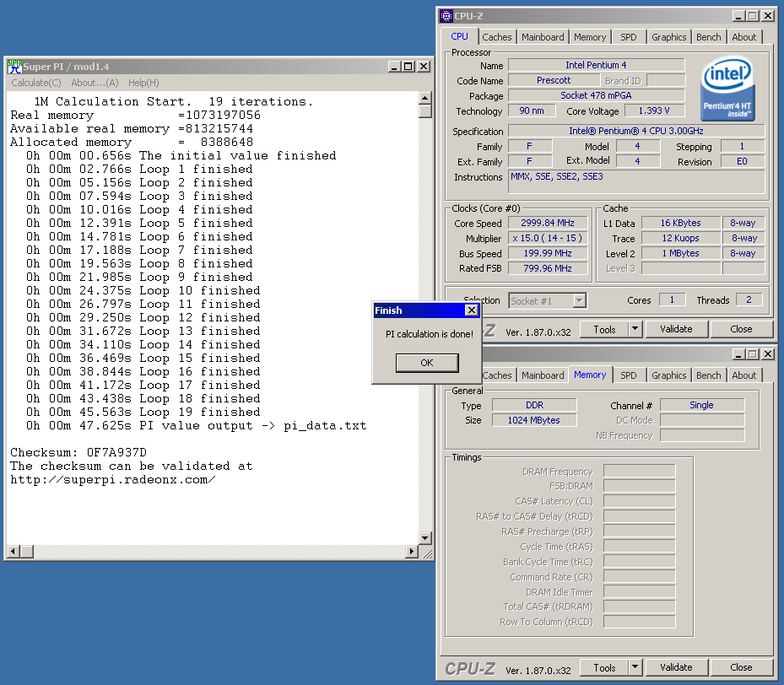784x685 pixels.
Task: Expand Tools dropdown arrow in upper CPU-Z window
Action: point(635,329)
